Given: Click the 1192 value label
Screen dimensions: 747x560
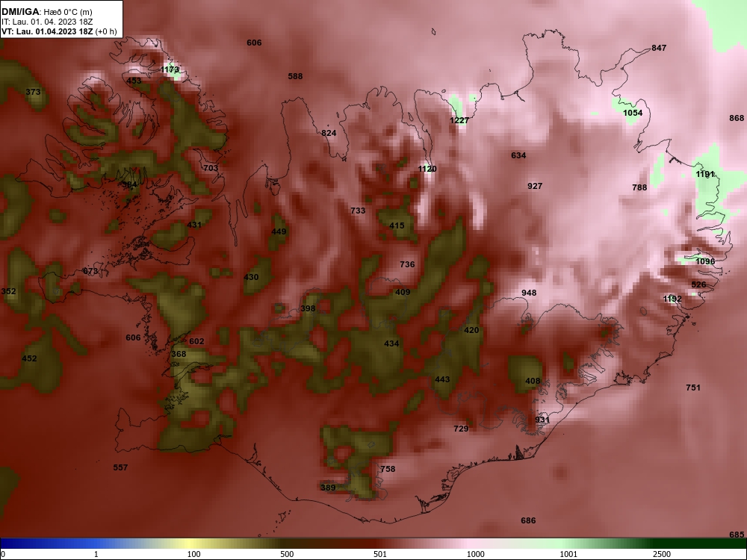Looking at the screenshot, I should point(672,299).
